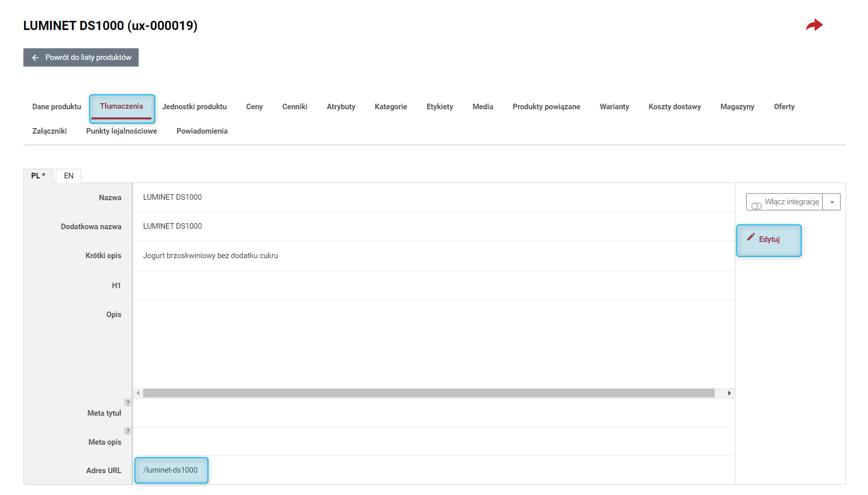Screen dimensions: 868x495
Task: Open the Ceny tab
Action: pos(254,107)
